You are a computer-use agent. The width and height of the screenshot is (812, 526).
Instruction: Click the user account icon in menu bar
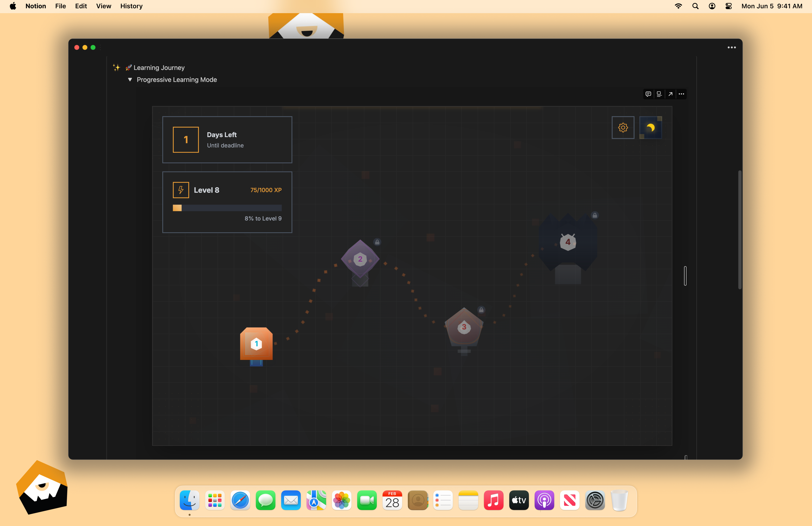[712, 6]
